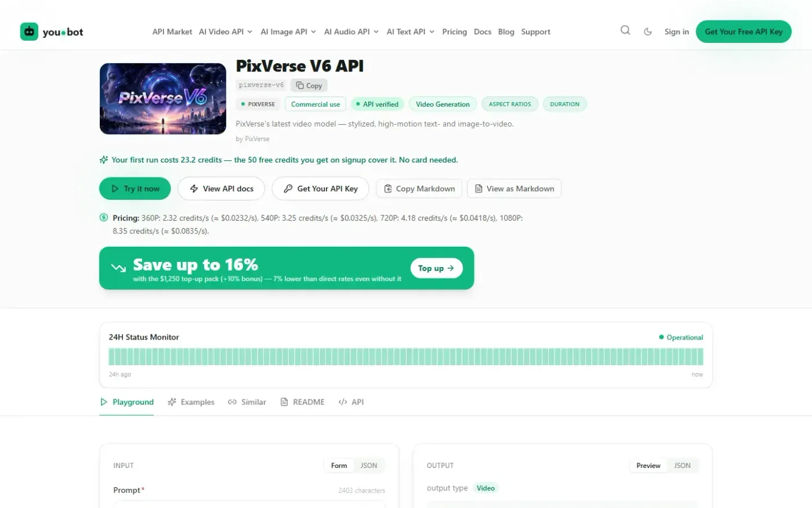Expand the AI Video API dropdown
This screenshot has width=812, height=508.
coord(226,32)
